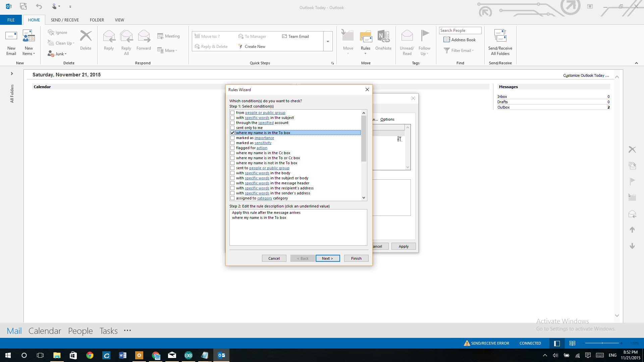Viewport: 644px width, 362px height.
Task: Click Cancel in the Rules Wizard
Action: pos(274,258)
